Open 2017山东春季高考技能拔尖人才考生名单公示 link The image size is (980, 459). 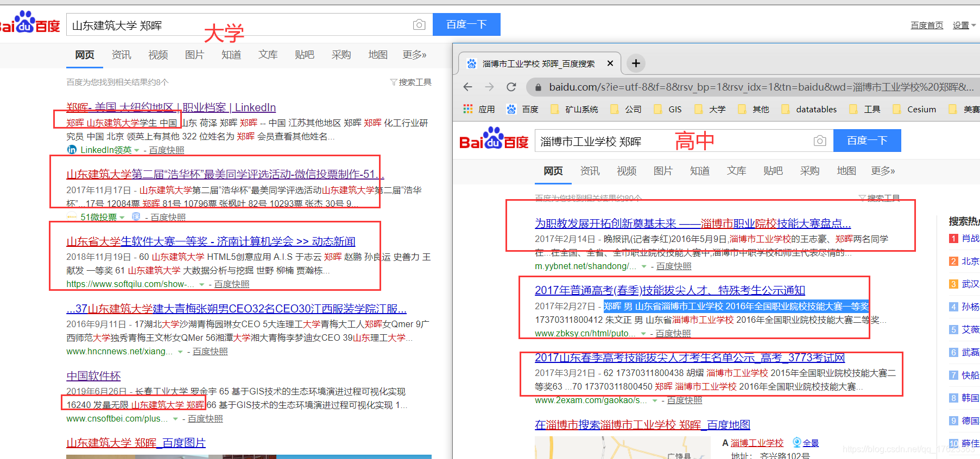click(x=690, y=358)
